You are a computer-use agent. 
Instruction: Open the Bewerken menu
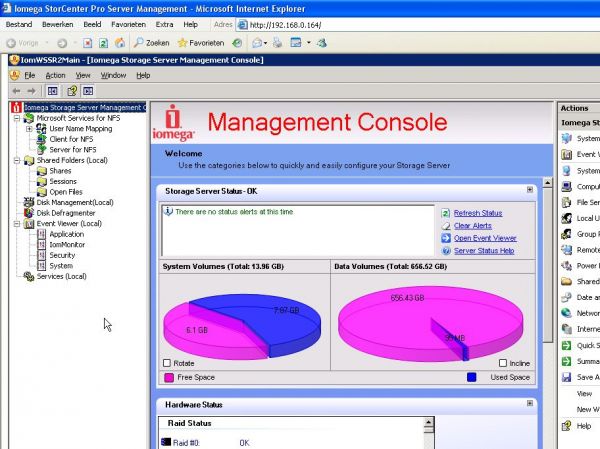(57, 24)
